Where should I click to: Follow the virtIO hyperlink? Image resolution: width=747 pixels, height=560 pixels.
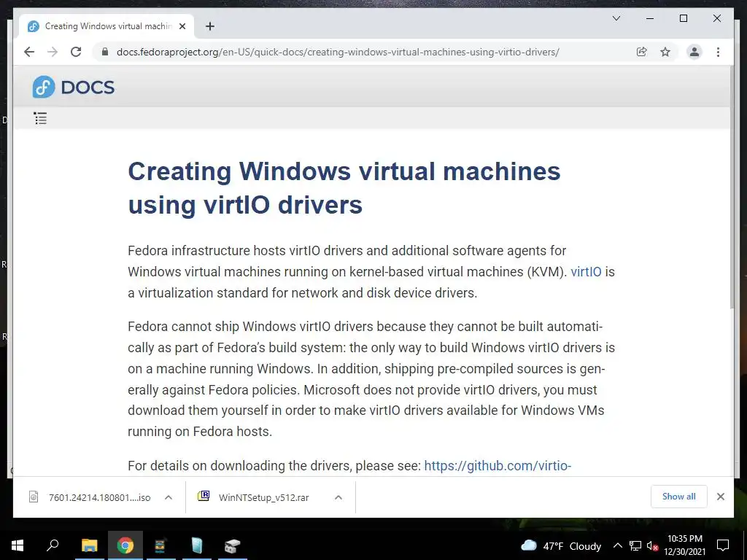tap(586, 271)
